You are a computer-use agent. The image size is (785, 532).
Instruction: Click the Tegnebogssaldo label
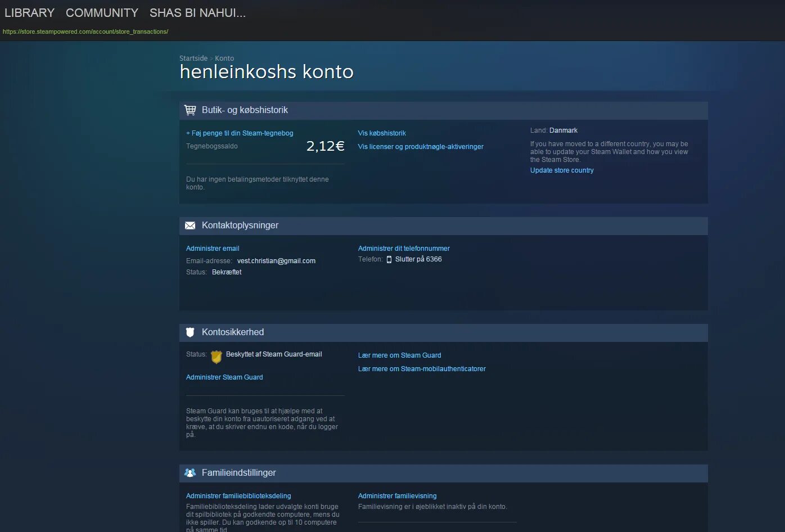(212, 146)
